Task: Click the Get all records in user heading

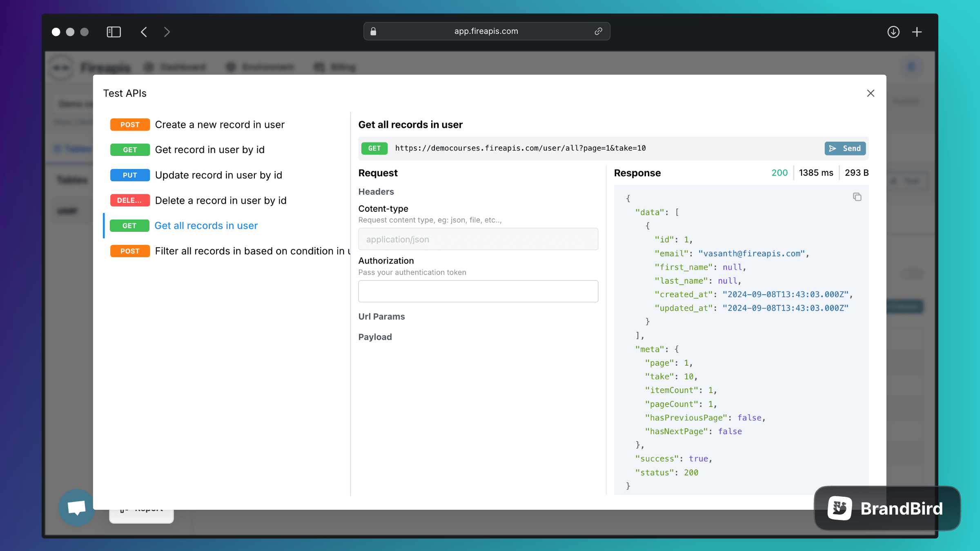Action: coord(410,125)
